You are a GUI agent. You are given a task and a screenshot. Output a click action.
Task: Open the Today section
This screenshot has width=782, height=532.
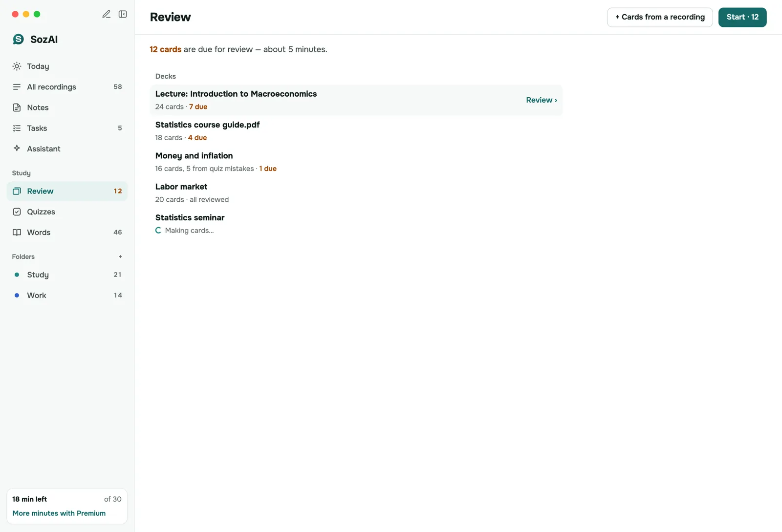[x=67, y=66]
